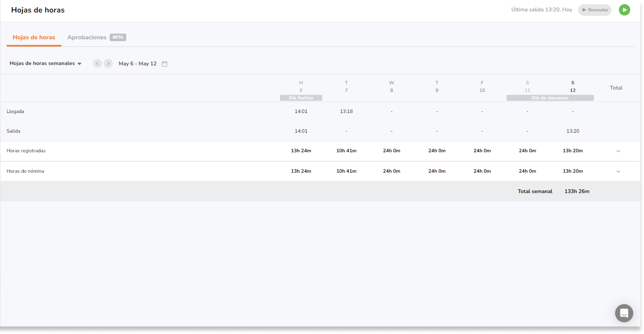
Task: Click the Llegada row label
Action: click(x=15, y=111)
